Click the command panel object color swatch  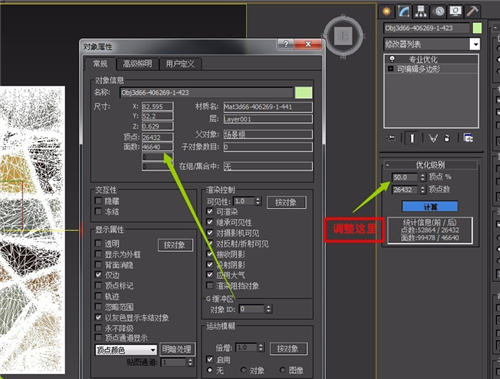tap(477, 28)
